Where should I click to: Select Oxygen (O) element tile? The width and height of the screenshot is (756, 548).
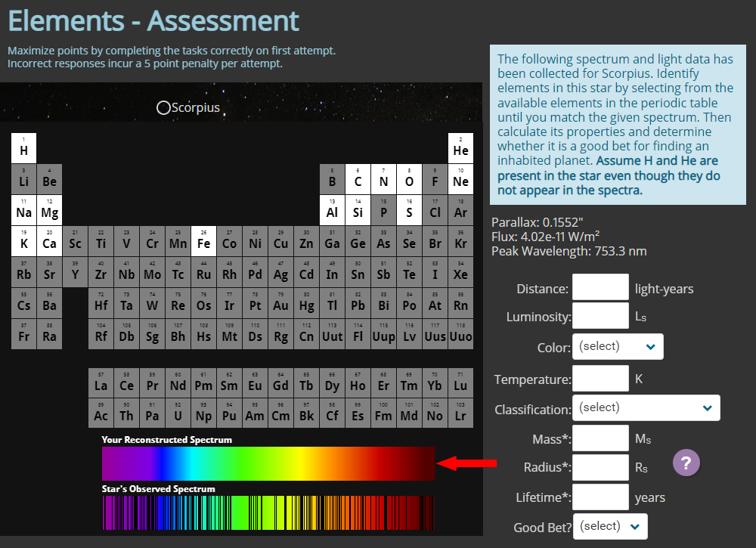click(409, 179)
